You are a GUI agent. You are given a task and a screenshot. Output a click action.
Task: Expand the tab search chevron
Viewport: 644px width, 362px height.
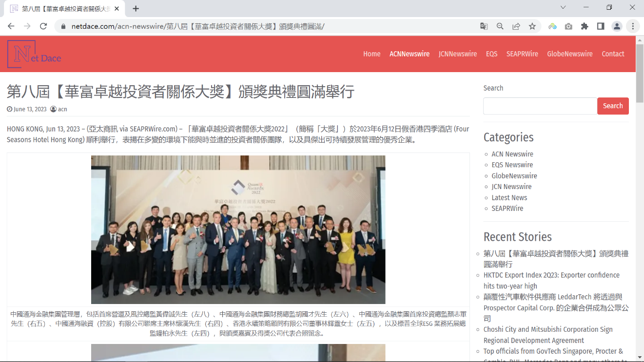[563, 7]
